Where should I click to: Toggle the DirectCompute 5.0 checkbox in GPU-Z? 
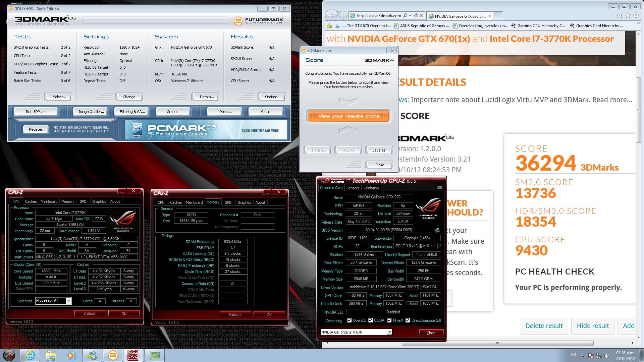click(408, 320)
